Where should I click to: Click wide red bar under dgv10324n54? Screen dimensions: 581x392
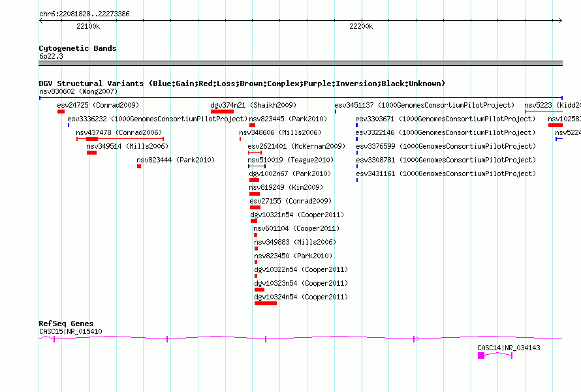point(266,303)
